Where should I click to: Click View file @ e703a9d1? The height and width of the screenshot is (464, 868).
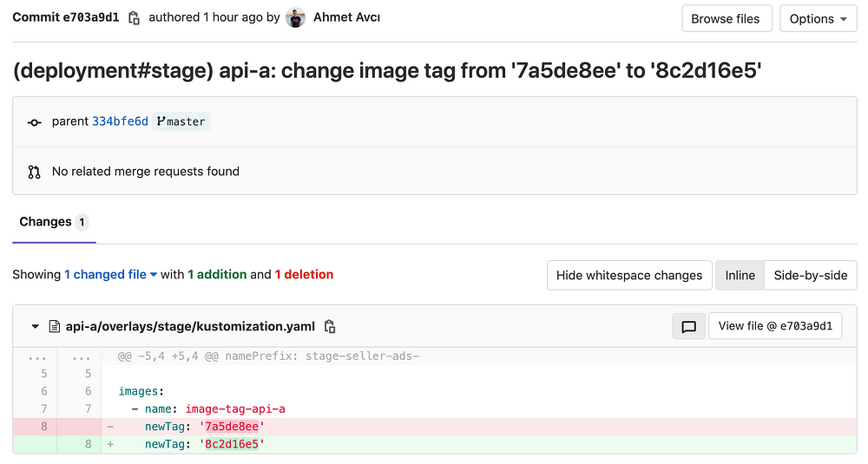click(x=775, y=326)
